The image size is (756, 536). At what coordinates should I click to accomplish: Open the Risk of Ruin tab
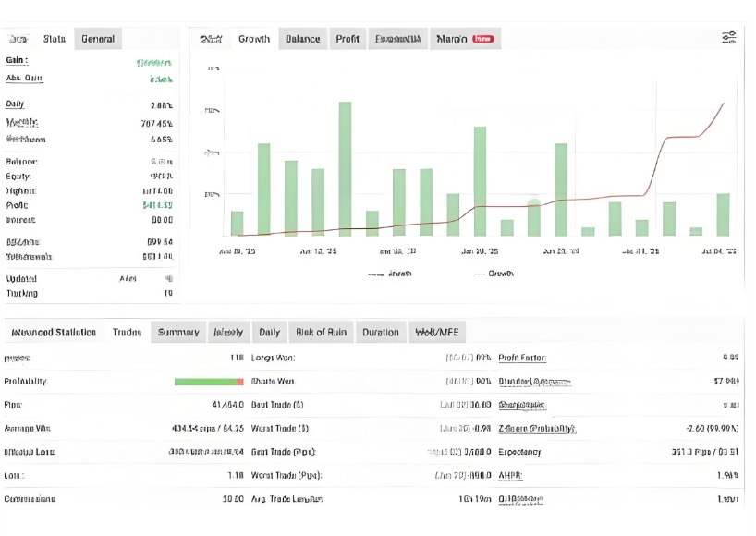321,333
